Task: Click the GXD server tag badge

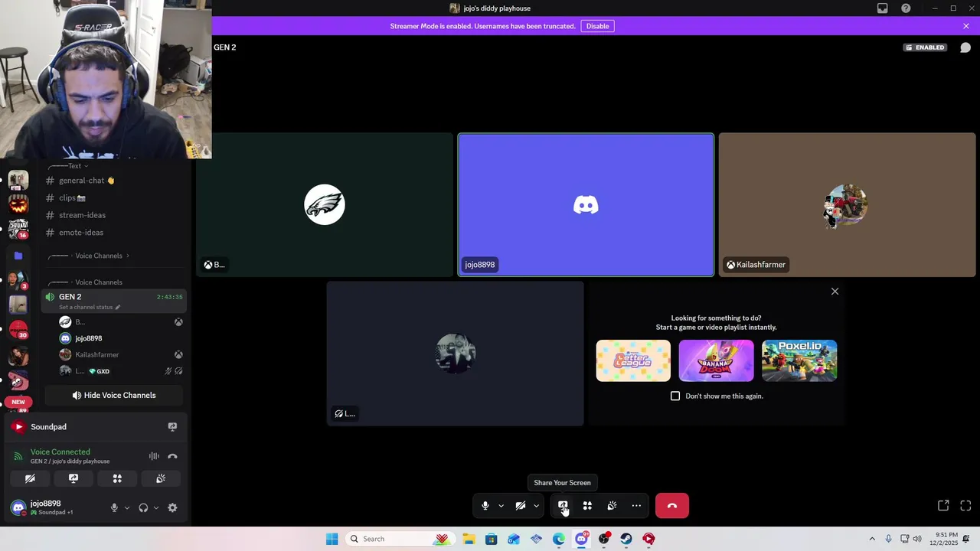Action: (100, 371)
